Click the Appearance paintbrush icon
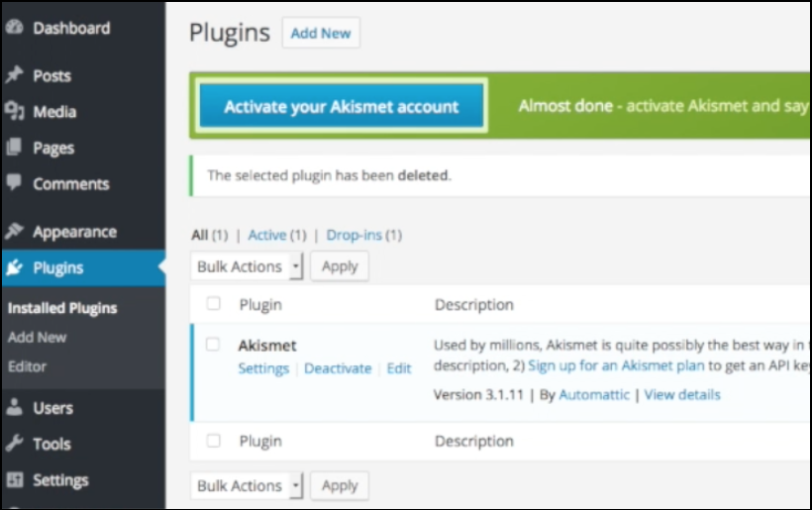 tap(15, 231)
